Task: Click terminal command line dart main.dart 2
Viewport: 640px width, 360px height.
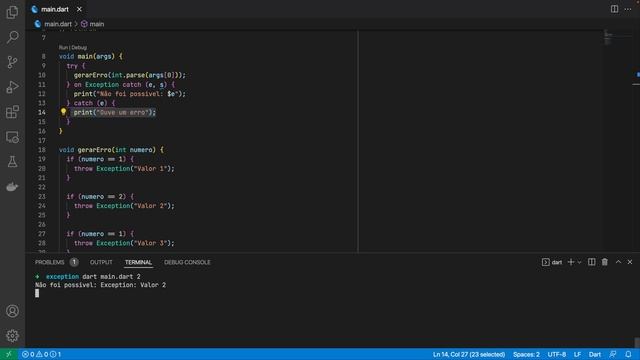Action: (111, 276)
